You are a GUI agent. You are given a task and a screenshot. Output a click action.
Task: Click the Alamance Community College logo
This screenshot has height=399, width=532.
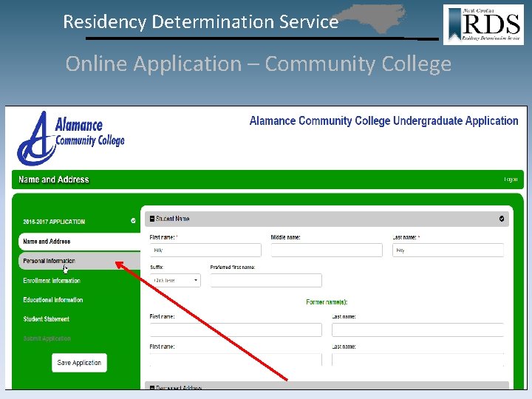coord(71,138)
